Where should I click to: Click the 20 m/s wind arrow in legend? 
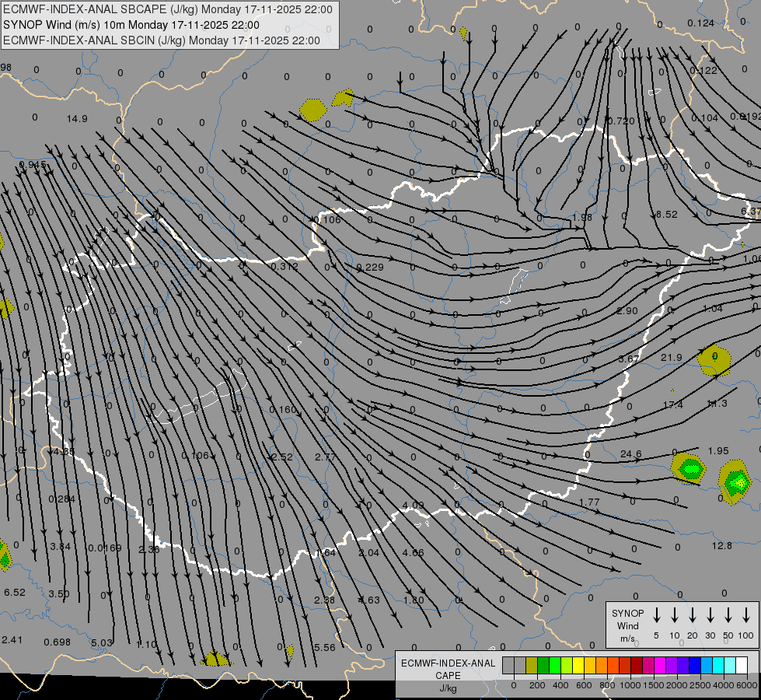693,615
